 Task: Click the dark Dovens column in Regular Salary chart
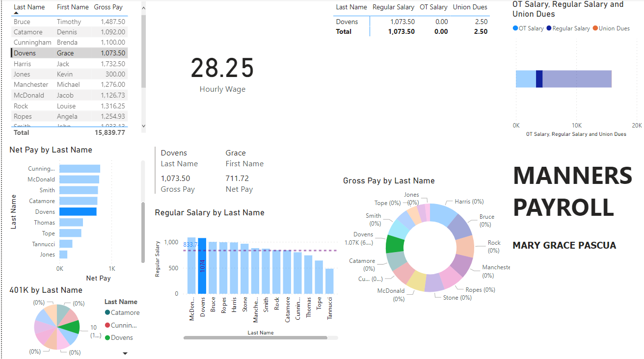click(202, 266)
